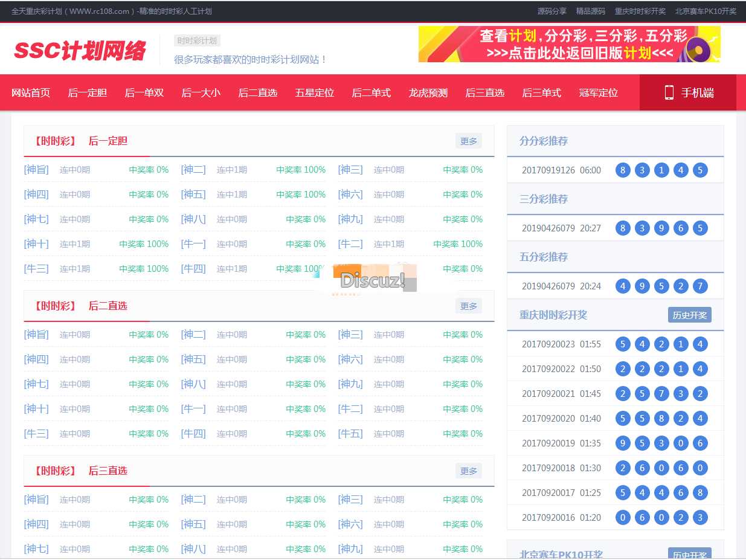The width and height of the screenshot is (746, 560).
Task: Select draw 20190426079 20:24 text
Action: point(561,286)
